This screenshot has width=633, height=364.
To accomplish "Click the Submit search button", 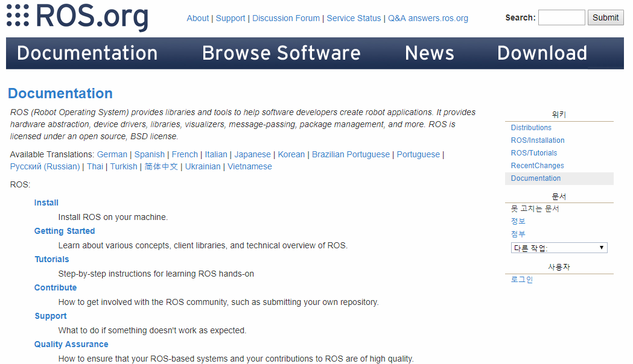I will coord(605,17).
